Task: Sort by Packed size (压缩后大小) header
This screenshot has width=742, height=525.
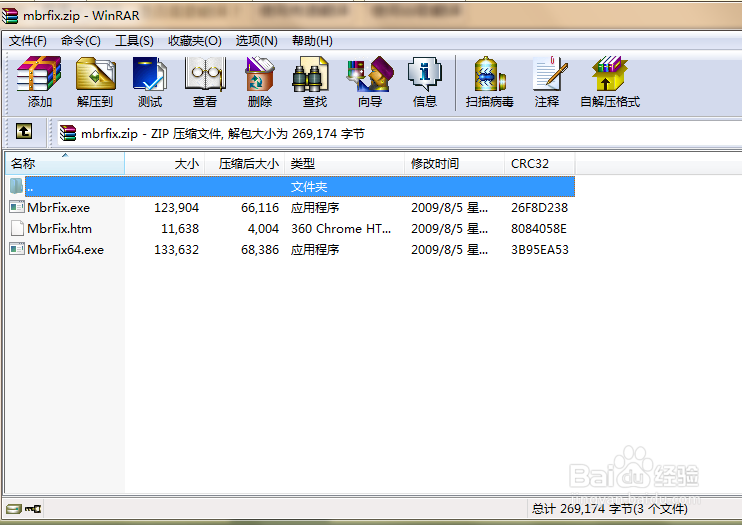Action: (x=245, y=164)
